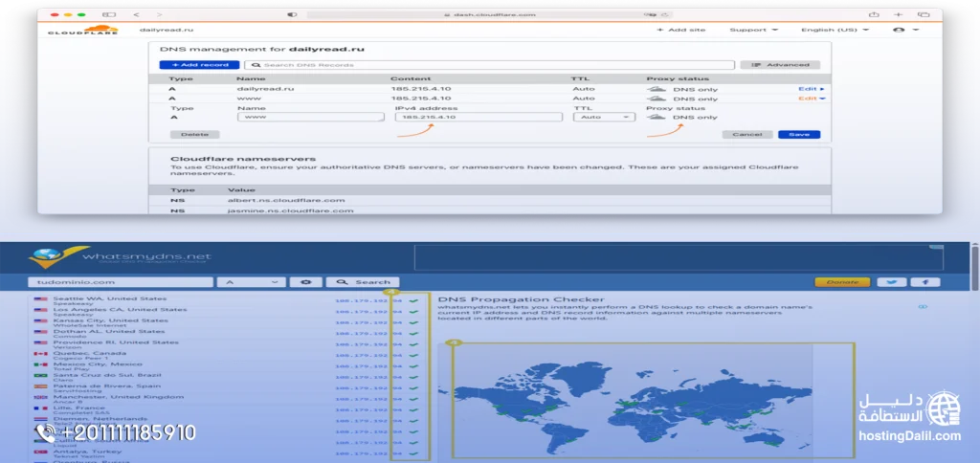This screenshot has height=463, width=980.
Task: Click the whatsmydns Search button
Action: click(363, 282)
